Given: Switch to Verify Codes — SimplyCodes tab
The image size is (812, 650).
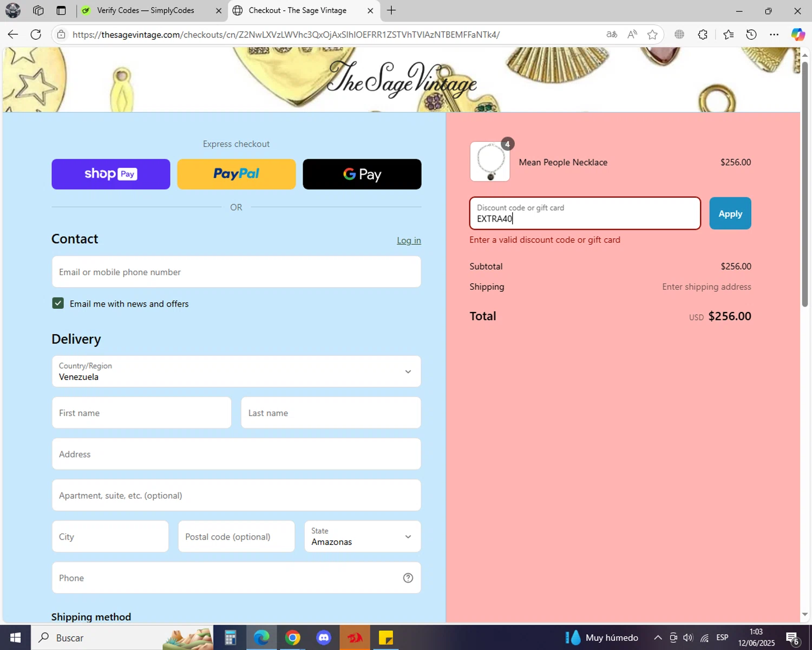Looking at the screenshot, I should pyautogui.click(x=146, y=10).
